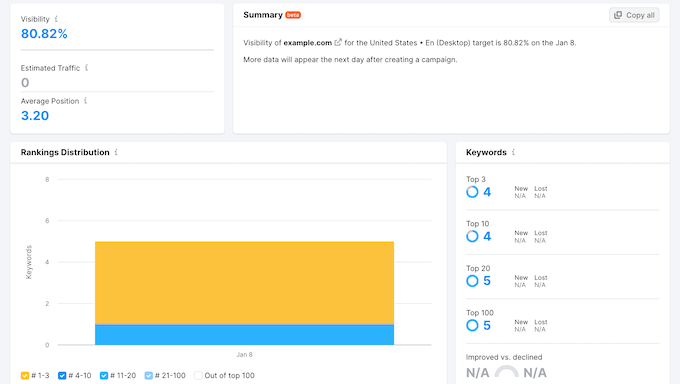The height and width of the screenshot is (384, 680).
Task: Click the Top 100 Lost N/A value
Action: [x=540, y=329]
